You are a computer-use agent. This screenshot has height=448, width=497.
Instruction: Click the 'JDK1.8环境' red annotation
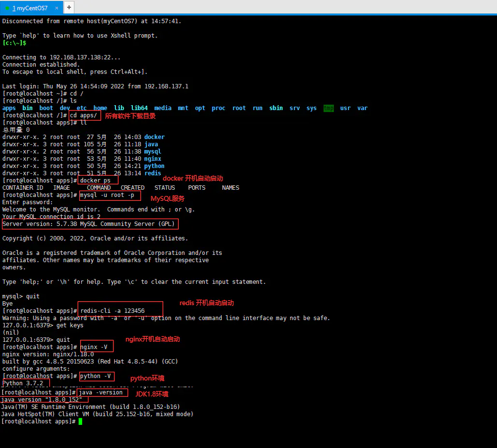pos(152,394)
